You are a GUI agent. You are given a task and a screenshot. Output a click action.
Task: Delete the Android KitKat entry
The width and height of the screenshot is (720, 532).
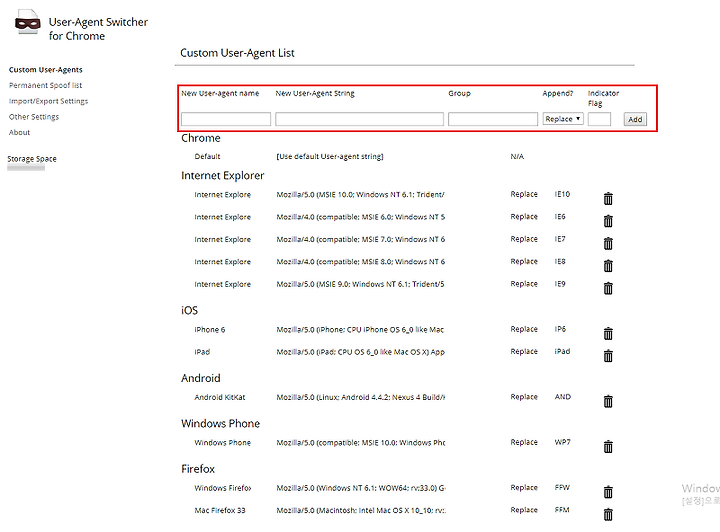coord(608,401)
